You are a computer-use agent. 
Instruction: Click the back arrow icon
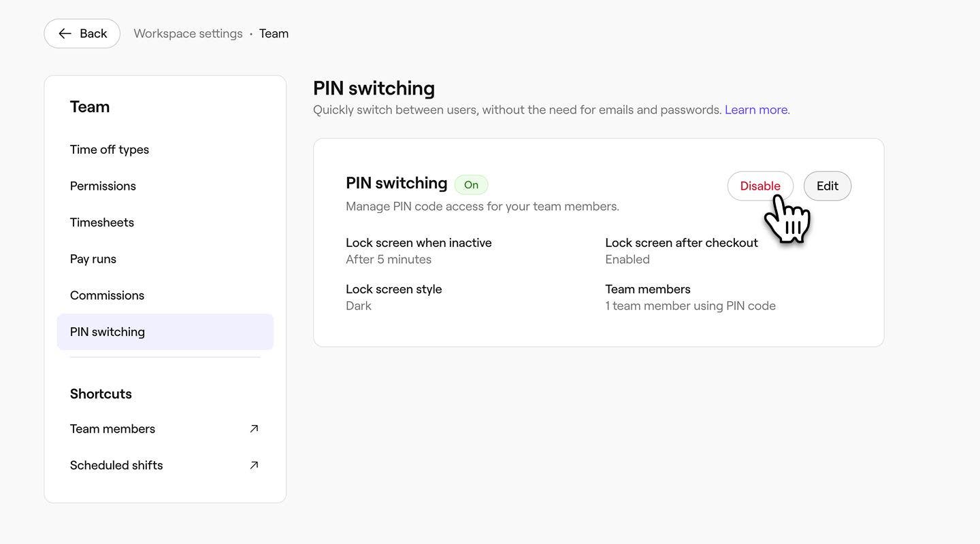65,33
